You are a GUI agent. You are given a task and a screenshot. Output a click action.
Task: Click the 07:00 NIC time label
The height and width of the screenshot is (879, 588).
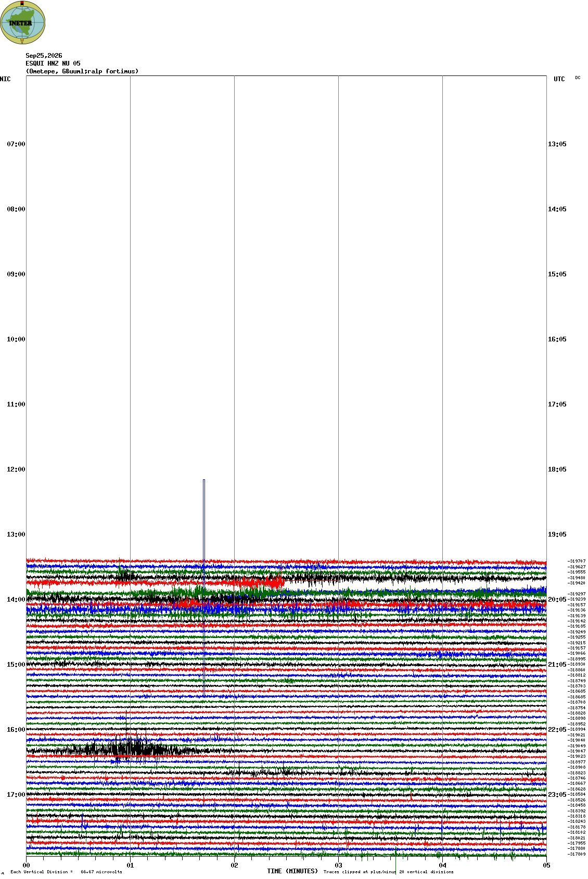click(16, 144)
